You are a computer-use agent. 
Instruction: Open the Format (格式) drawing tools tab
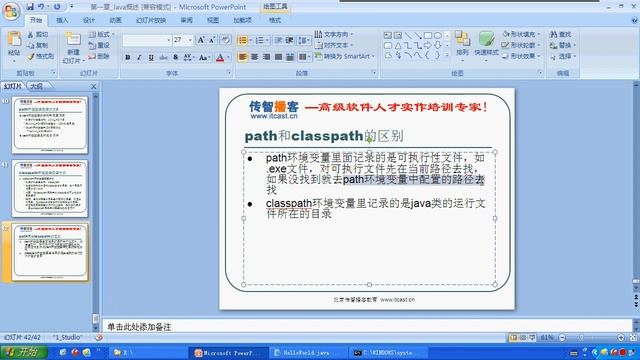(x=275, y=20)
